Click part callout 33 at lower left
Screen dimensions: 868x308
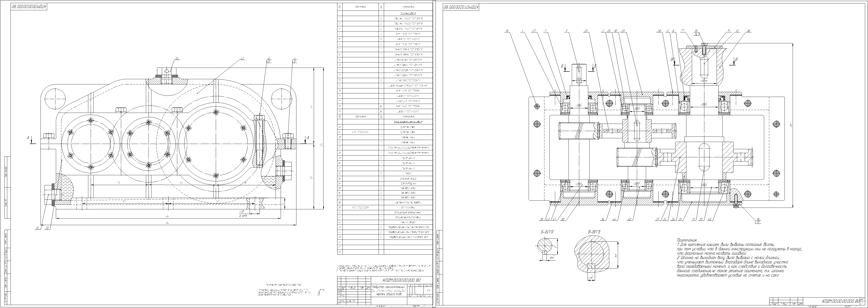48,228
